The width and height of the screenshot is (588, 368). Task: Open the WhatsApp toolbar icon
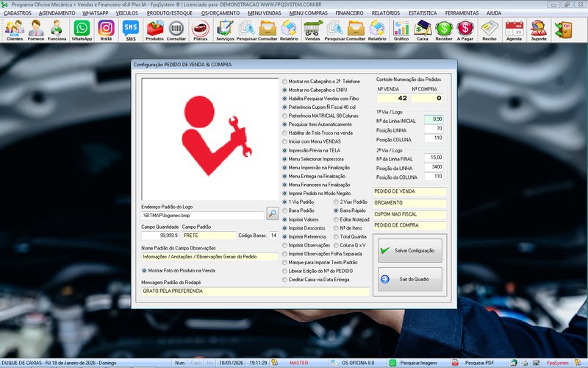pyautogui.click(x=81, y=29)
